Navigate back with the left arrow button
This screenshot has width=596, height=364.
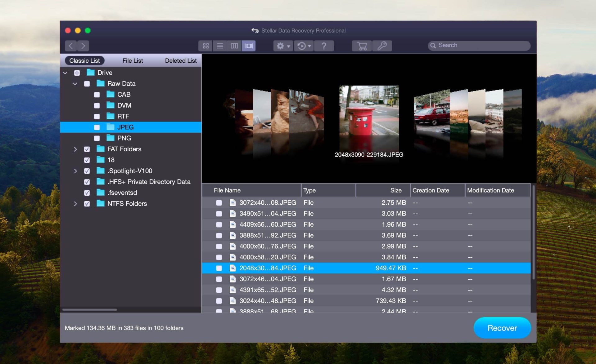71,46
